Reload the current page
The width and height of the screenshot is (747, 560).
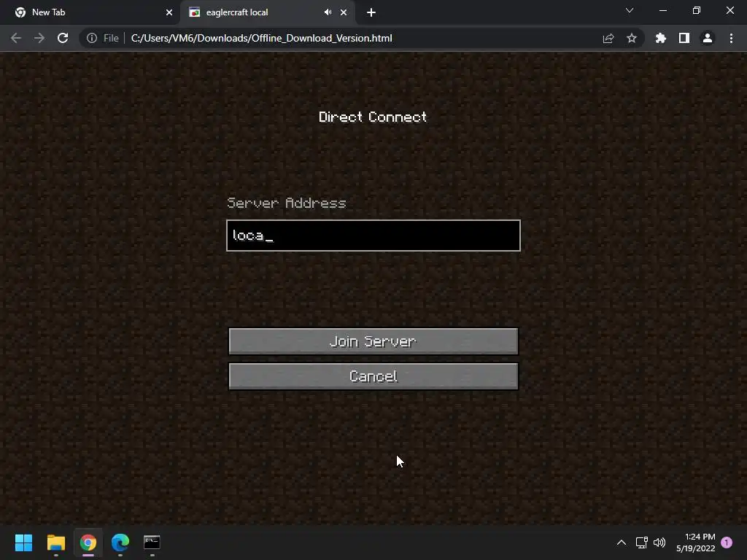(x=63, y=38)
